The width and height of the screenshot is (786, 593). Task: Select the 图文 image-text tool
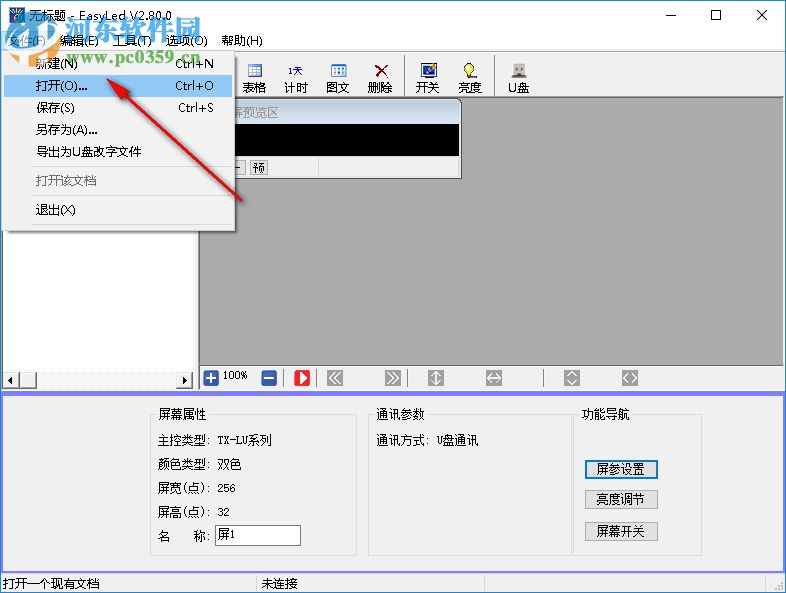click(338, 78)
